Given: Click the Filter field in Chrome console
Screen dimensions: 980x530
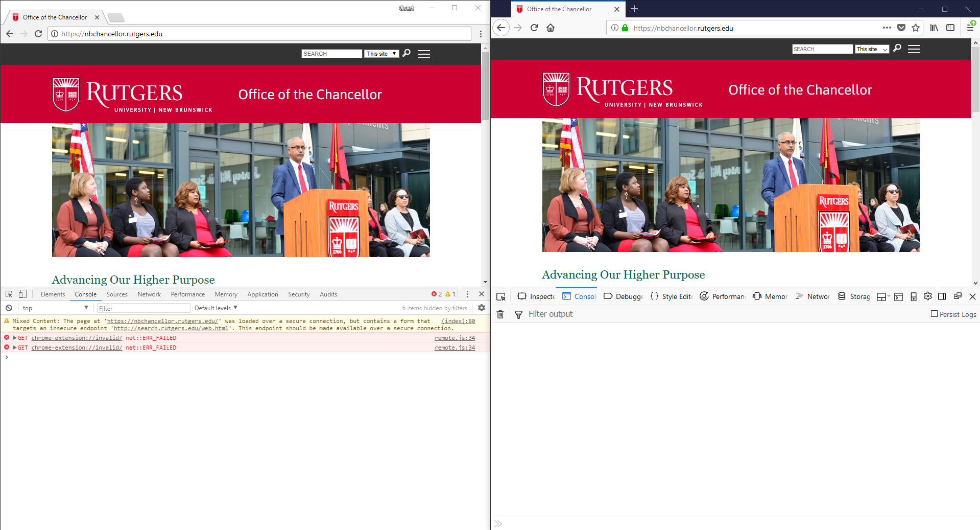Looking at the screenshot, I should [143, 308].
